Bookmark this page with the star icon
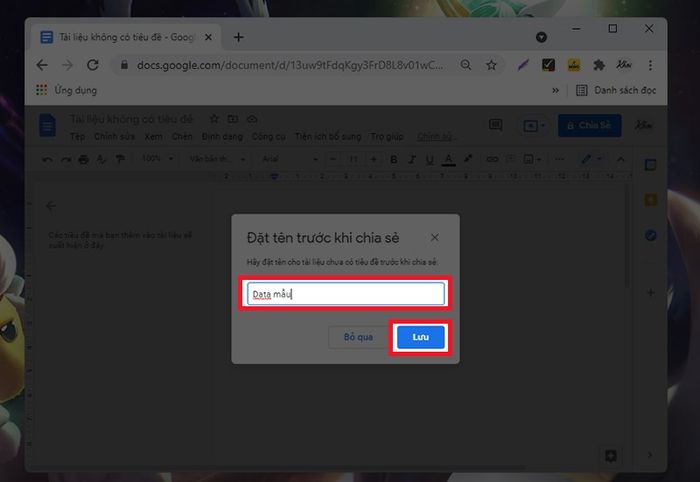This screenshot has width=700, height=482. click(491, 65)
